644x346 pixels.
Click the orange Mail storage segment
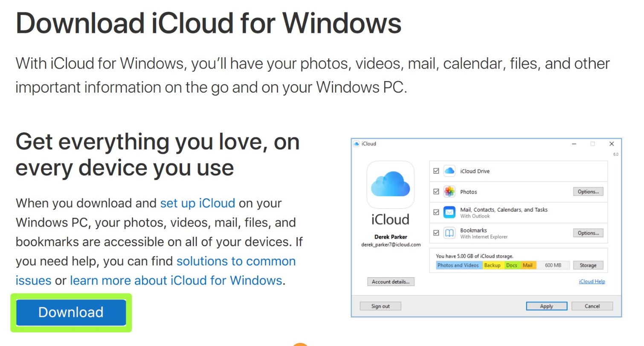tap(528, 265)
